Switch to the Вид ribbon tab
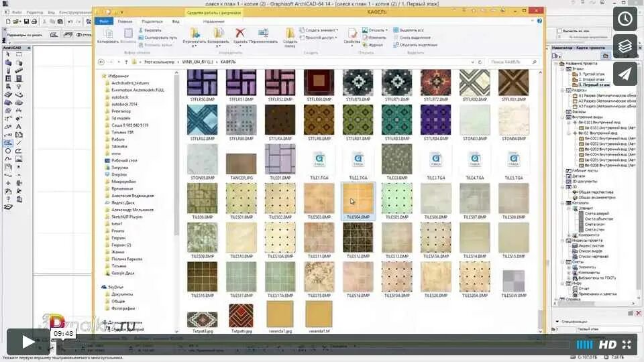Image resolution: width=644 pixels, height=362 pixels. click(x=176, y=21)
